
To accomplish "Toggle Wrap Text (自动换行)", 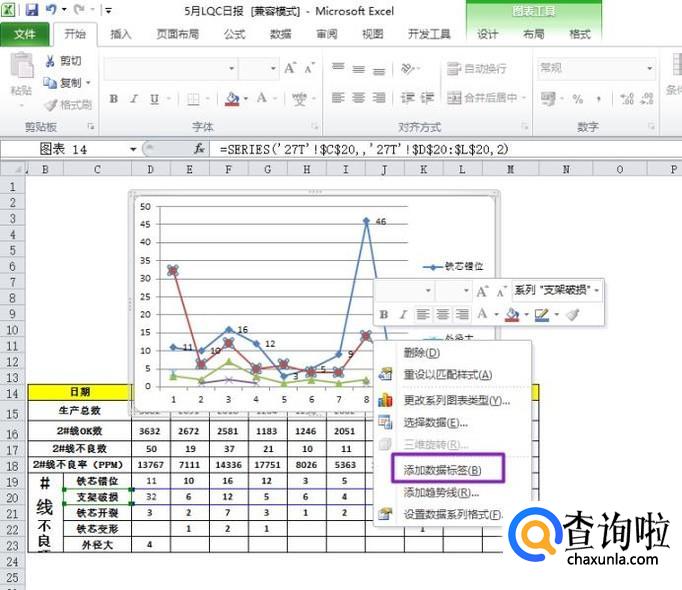I will point(477,68).
